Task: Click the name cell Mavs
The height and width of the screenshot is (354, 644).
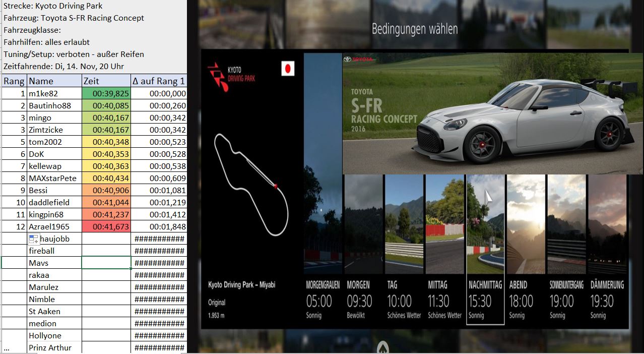Action: (54, 263)
